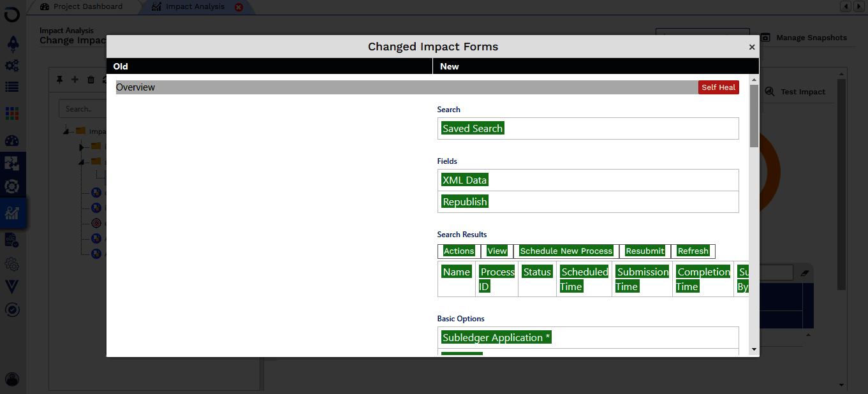Open the colored grid icon in sidebar
Image resolution: width=868 pixels, height=394 pixels.
tap(12, 113)
